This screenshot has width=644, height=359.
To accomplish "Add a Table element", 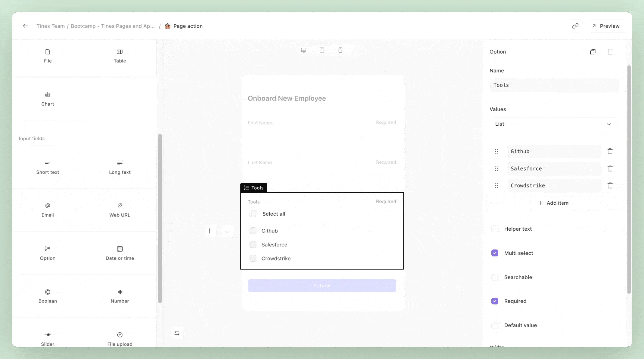I will point(120,56).
